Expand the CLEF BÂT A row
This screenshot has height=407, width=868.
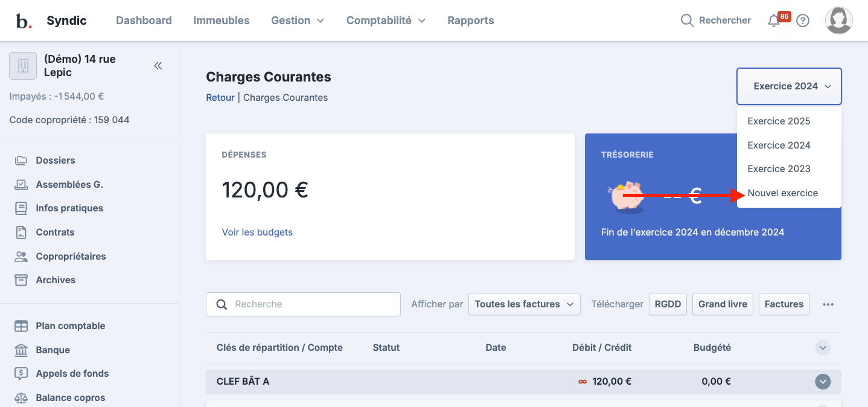823,382
